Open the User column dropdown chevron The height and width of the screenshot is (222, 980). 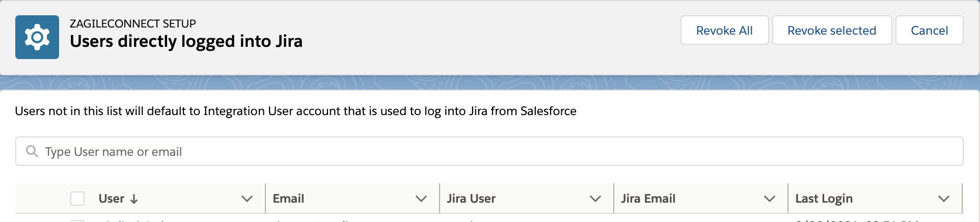pos(247,199)
